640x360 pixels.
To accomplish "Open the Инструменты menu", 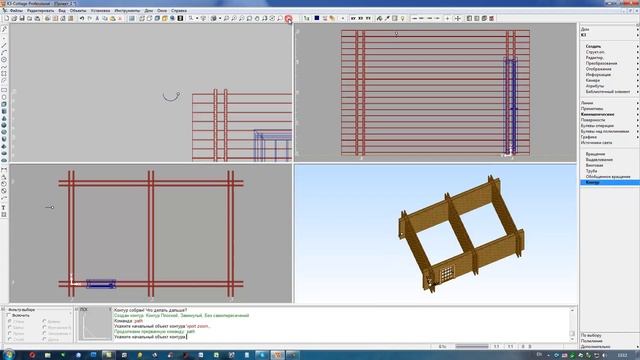I will [127, 11].
